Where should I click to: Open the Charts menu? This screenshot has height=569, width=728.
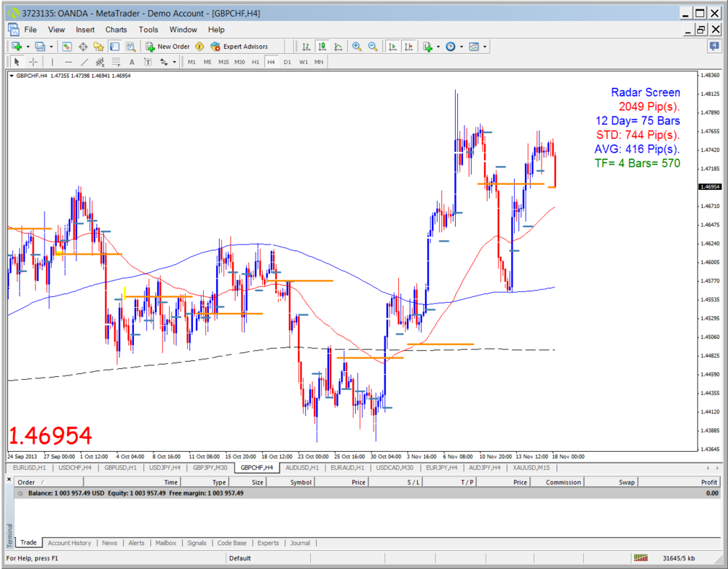[116, 30]
